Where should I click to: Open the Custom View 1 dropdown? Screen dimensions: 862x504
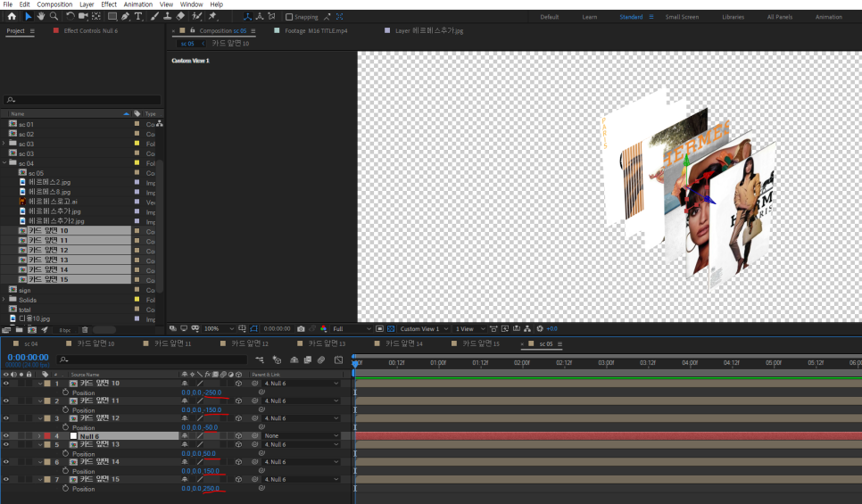pos(424,328)
